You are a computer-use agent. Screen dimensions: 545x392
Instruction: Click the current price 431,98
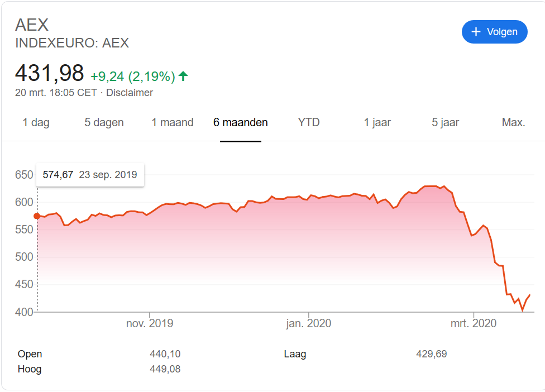coord(50,74)
